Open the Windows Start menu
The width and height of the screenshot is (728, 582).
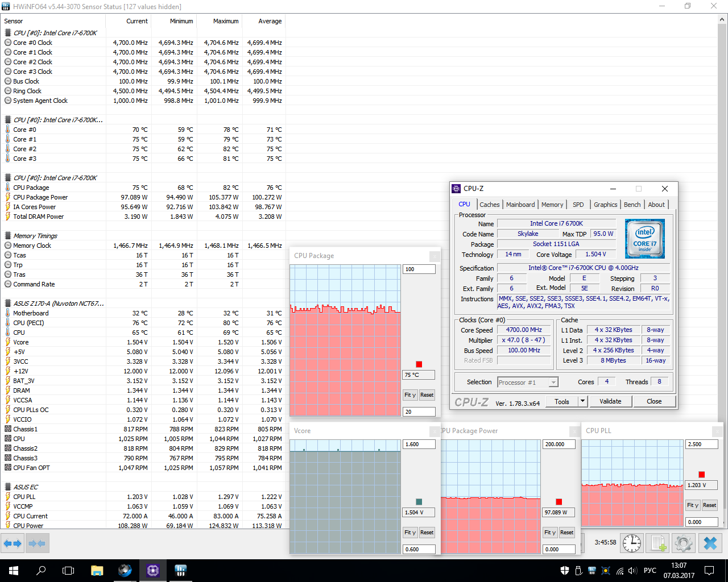coord(14,571)
